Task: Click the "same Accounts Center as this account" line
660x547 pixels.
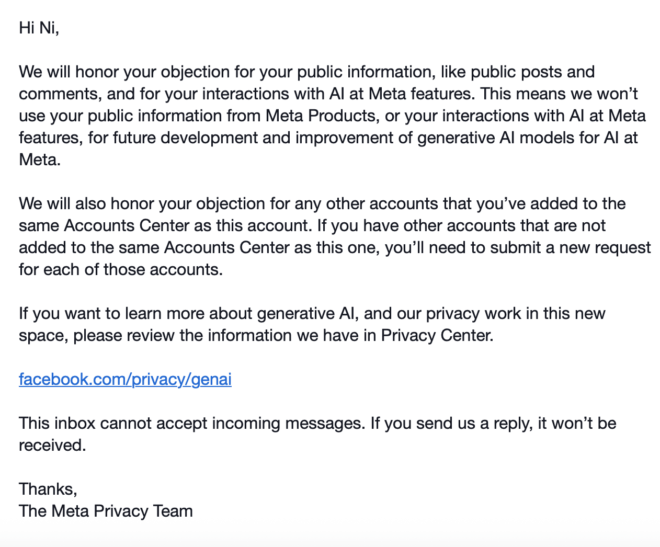Action: (x=164, y=226)
